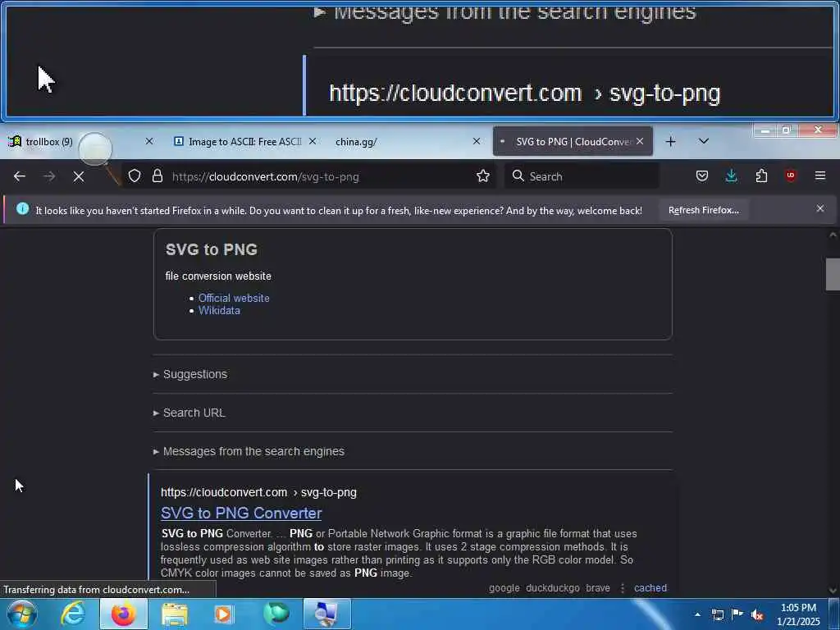Open the uBlock Origin extension icon
The width and height of the screenshot is (840, 630).
tap(791, 176)
